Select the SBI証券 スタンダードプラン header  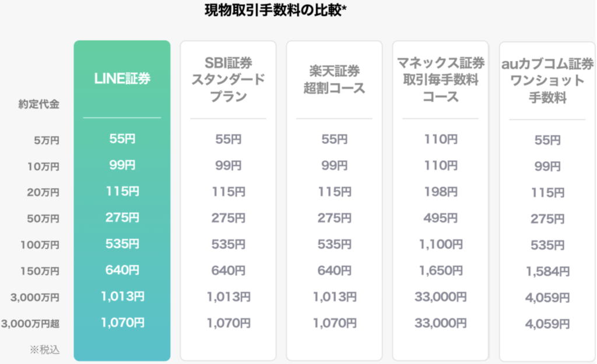tap(228, 79)
